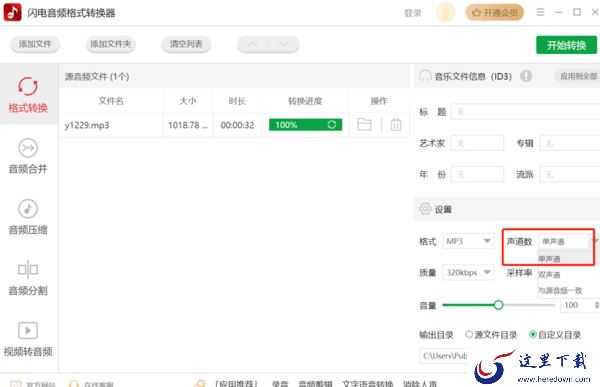The width and height of the screenshot is (600, 387).
Task: Click the reconvert icon in the progress bar
Action: tap(332, 124)
